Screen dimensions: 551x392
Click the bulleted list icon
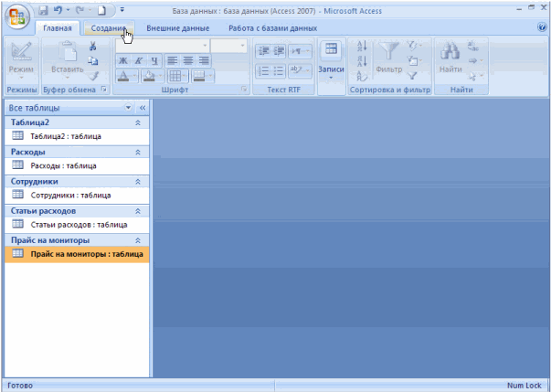coord(279,71)
